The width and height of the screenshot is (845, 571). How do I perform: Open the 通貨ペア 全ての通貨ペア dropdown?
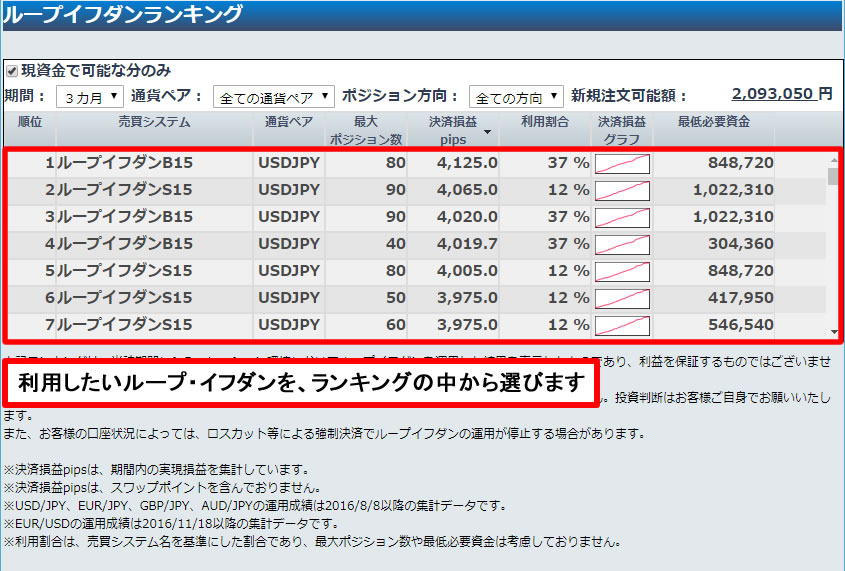(274, 97)
